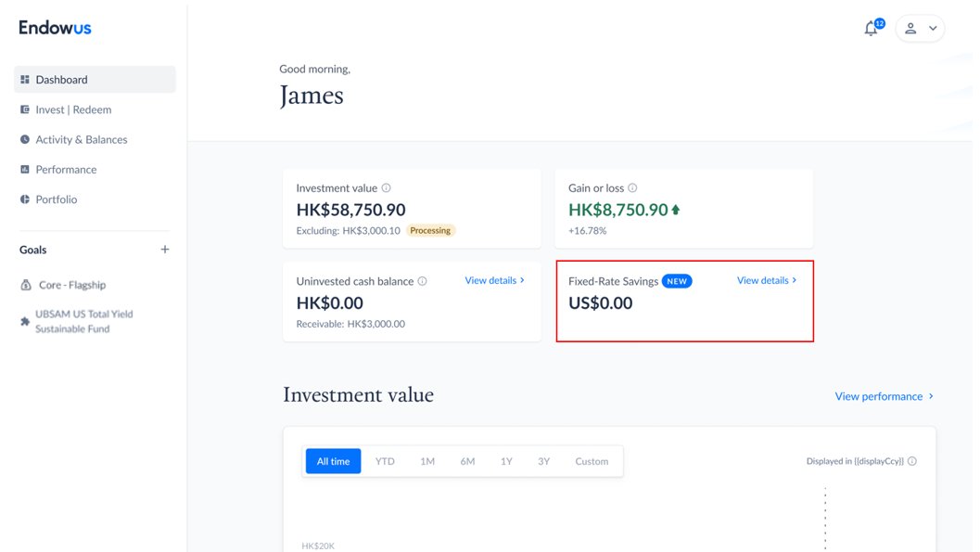This screenshot has width=980, height=552.
Task: Open Activity & Balances section
Action: (81, 139)
